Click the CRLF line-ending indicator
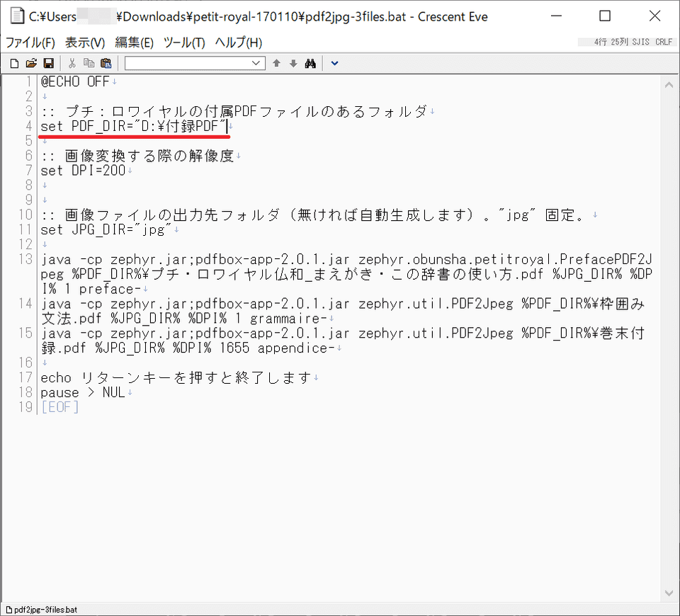This screenshot has width=680, height=616. (664, 42)
